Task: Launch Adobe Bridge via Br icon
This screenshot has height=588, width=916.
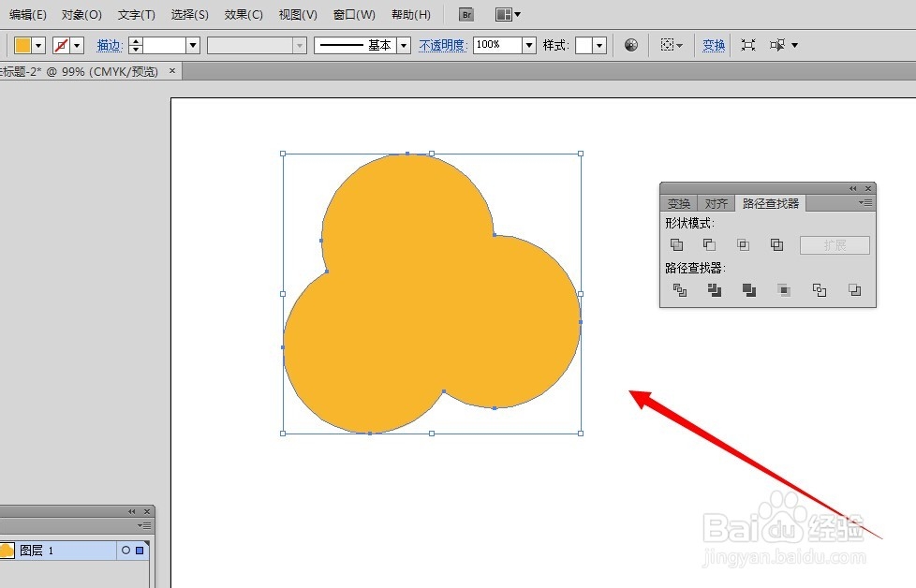Action: pos(466,15)
